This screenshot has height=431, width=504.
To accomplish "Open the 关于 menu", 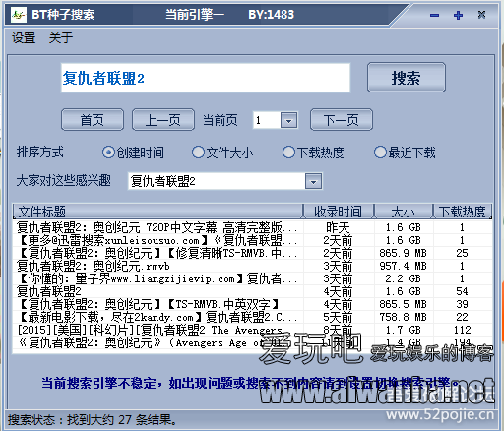I will click(x=61, y=38).
